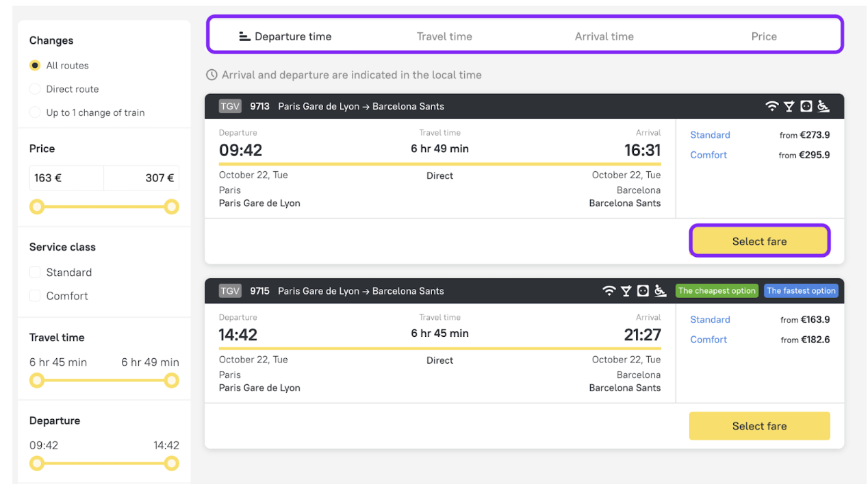Click the Wi-Fi icon on train 9713

pyautogui.click(x=772, y=106)
